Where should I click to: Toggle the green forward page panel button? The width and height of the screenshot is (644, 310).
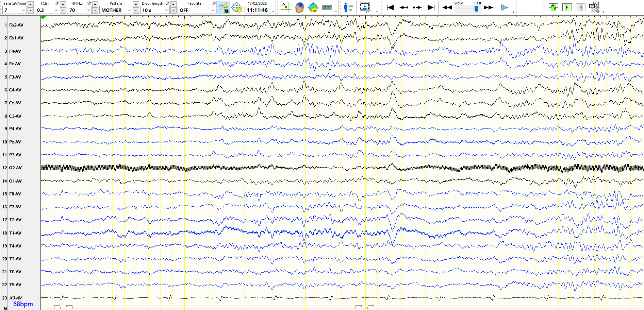567,7
